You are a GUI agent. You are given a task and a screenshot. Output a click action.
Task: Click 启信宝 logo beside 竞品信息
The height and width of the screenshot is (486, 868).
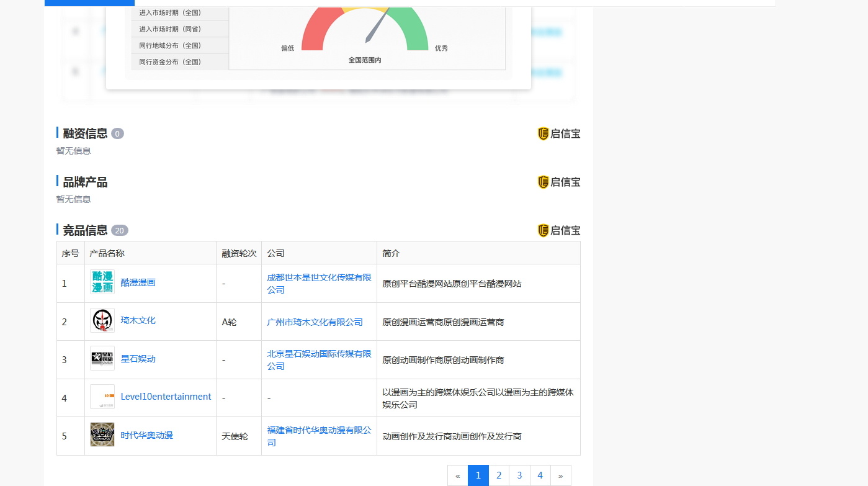click(559, 230)
